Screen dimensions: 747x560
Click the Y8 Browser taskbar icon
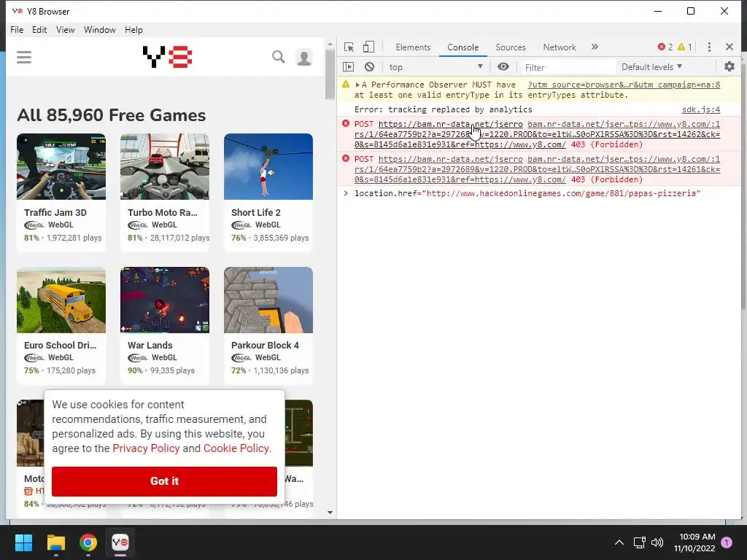120,542
